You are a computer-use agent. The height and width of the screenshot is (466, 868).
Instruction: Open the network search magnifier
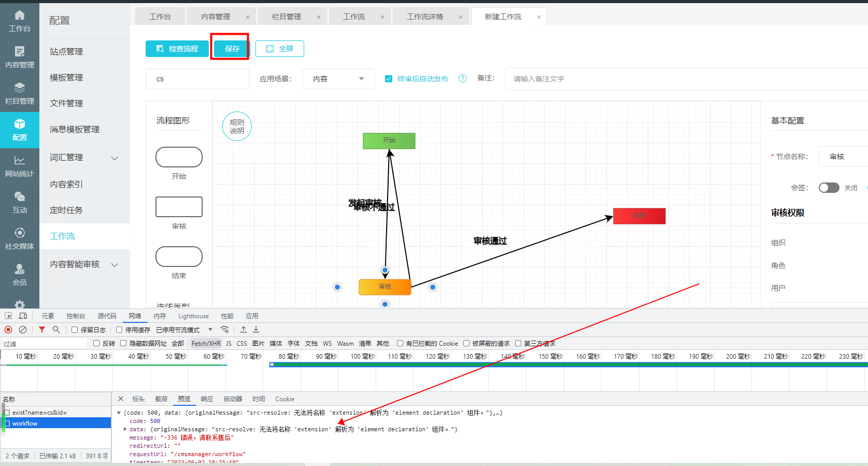point(56,330)
